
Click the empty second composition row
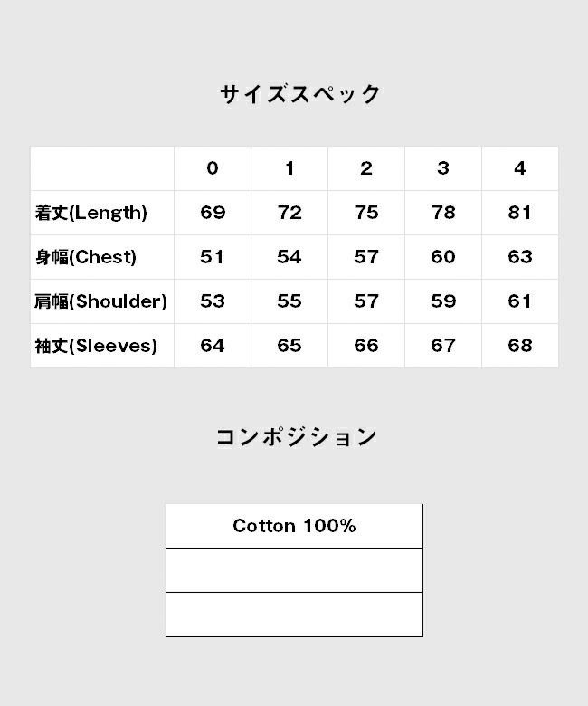point(294,570)
